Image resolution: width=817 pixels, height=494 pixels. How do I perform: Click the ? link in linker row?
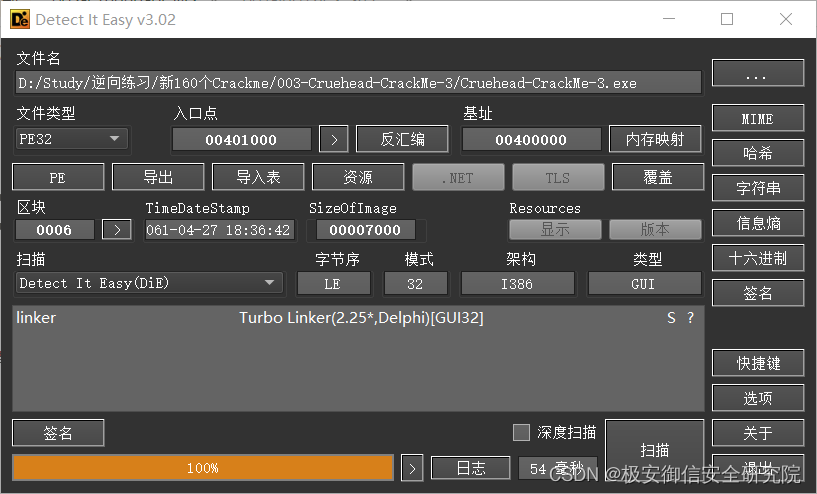pos(690,318)
